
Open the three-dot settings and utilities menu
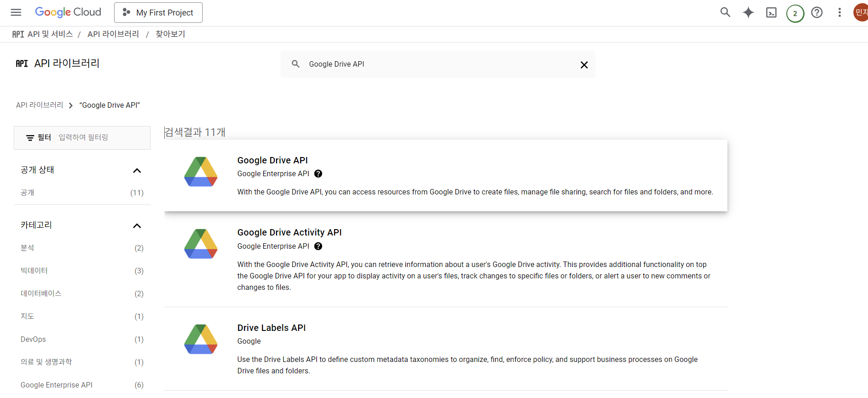coord(839,12)
